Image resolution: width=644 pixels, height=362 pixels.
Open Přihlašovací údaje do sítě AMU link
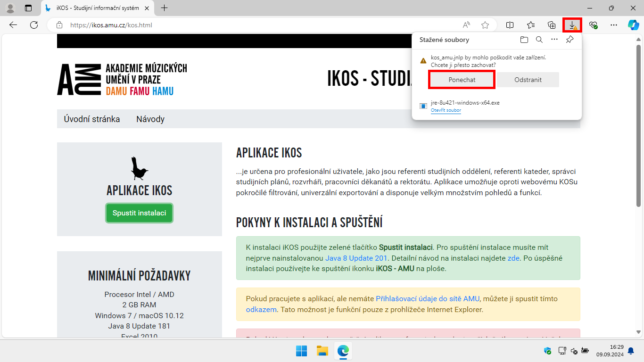tap(428, 298)
